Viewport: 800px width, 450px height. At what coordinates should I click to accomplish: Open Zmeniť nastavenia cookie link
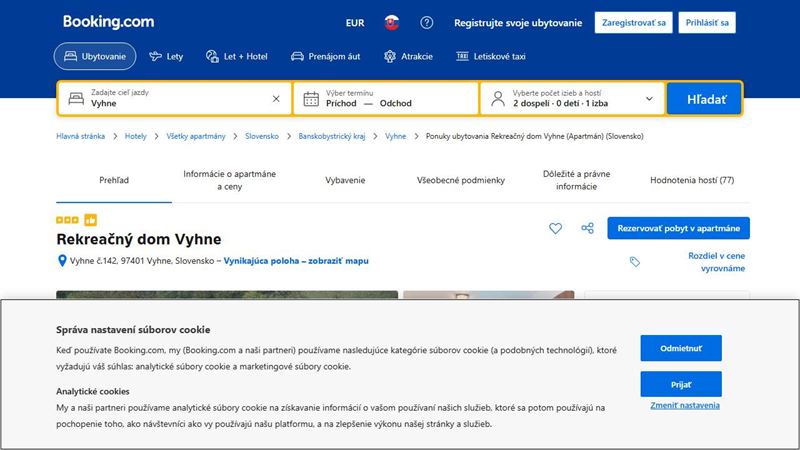[685, 405]
